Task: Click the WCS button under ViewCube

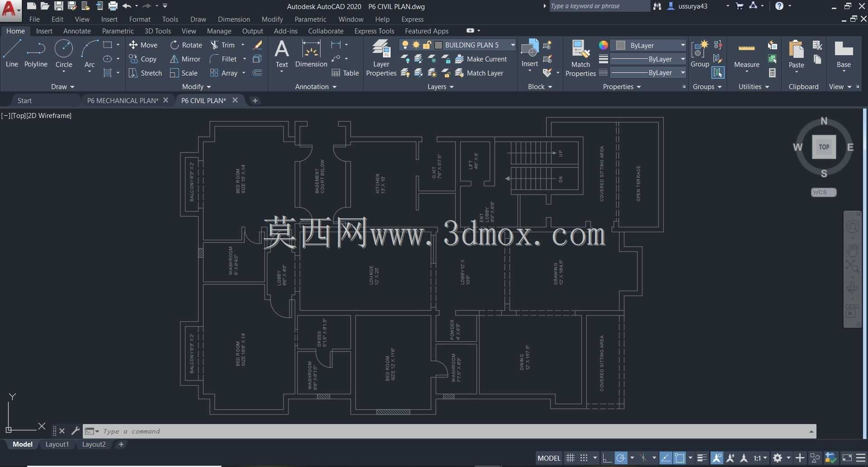Action: 823,192
